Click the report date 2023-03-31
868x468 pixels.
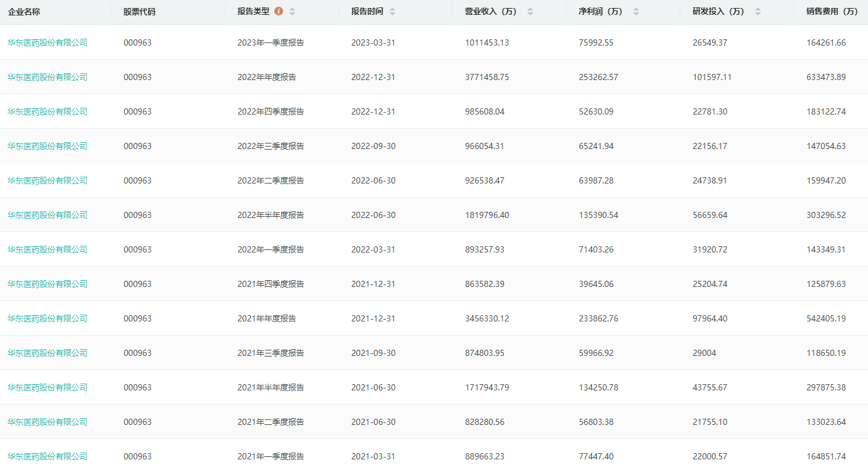tap(373, 42)
